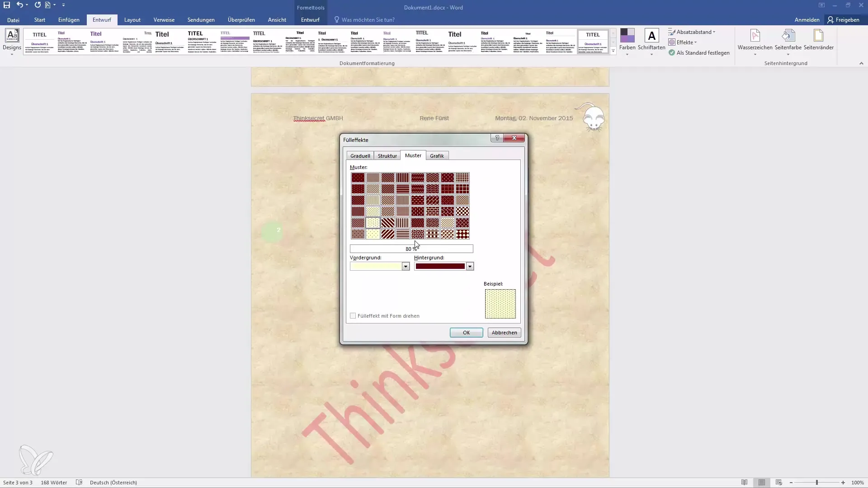Switch to read mode view
This screenshot has width=868, height=488.
744,483
